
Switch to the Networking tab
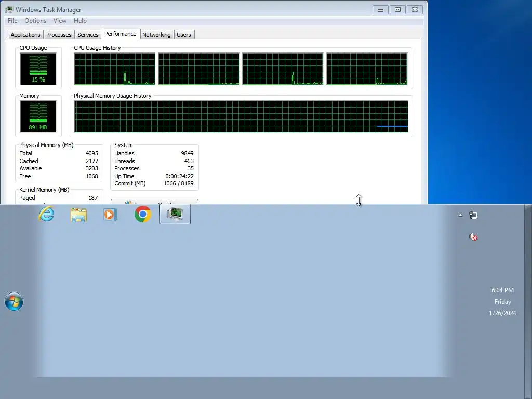[x=156, y=35]
